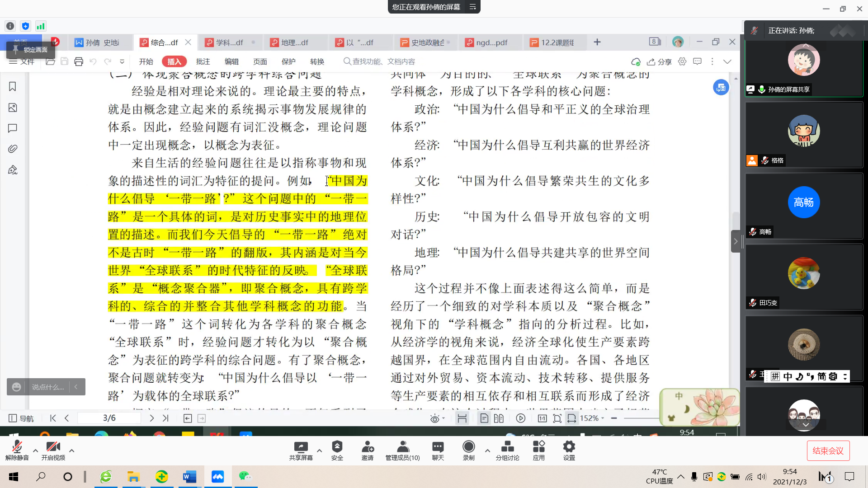Click the print icon in toolbar

[x=79, y=61]
